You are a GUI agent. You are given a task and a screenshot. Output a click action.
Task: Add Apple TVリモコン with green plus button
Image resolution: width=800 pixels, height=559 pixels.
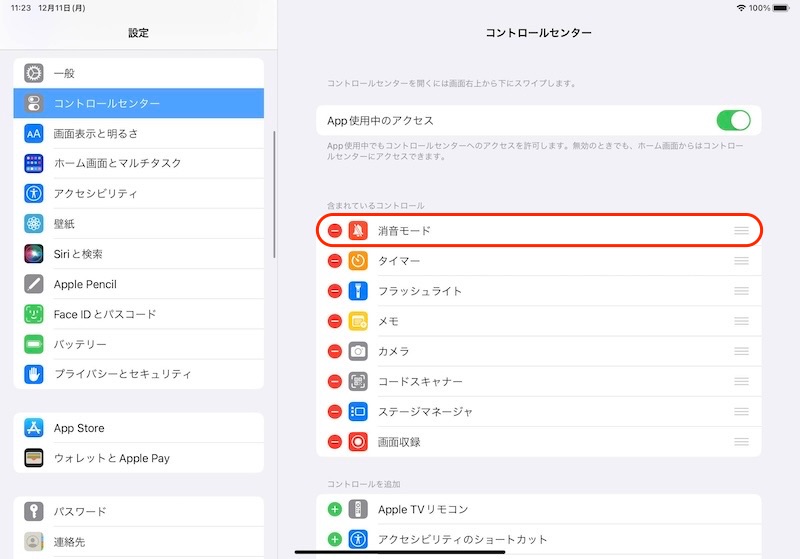(x=335, y=510)
